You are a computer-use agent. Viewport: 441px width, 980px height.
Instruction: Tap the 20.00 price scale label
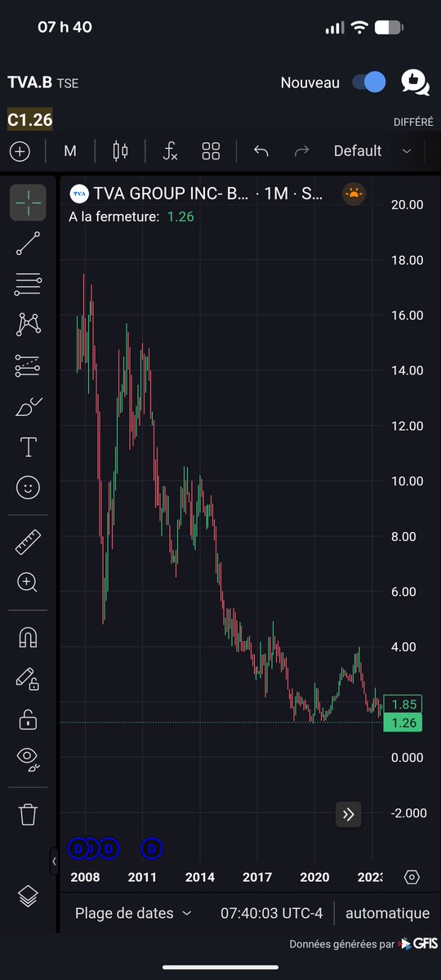tap(406, 204)
